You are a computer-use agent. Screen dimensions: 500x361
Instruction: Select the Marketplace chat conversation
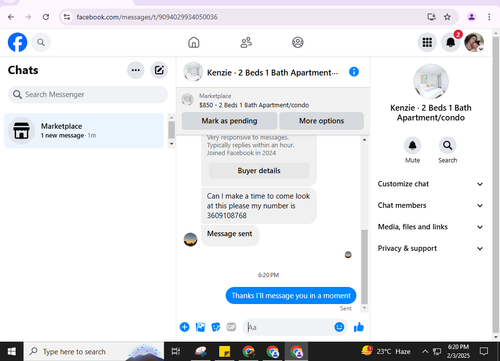(x=84, y=130)
